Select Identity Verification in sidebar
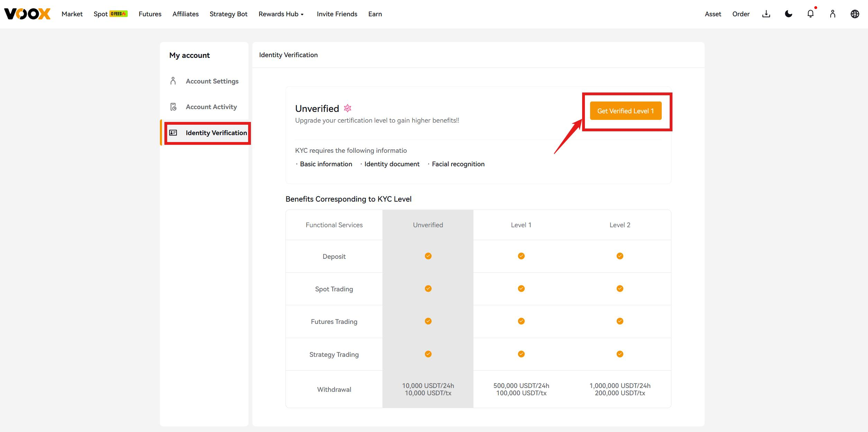Image resolution: width=868 pixels, height=432 pixels. [x=204, y=133]
